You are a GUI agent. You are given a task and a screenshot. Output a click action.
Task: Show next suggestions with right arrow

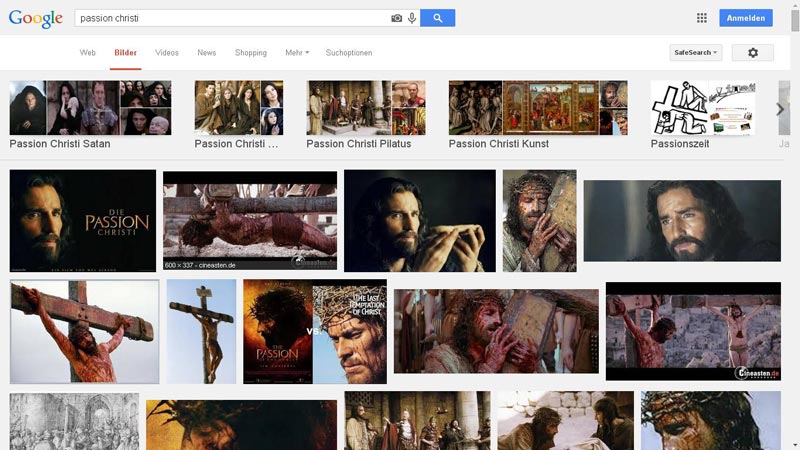click(780, 109)
